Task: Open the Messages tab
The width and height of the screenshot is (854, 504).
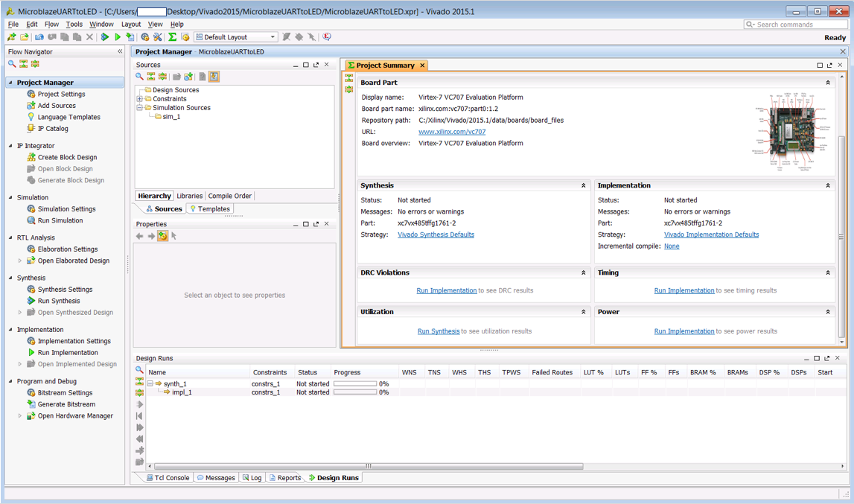Action: pyautogui.click(x=216, y=478)
